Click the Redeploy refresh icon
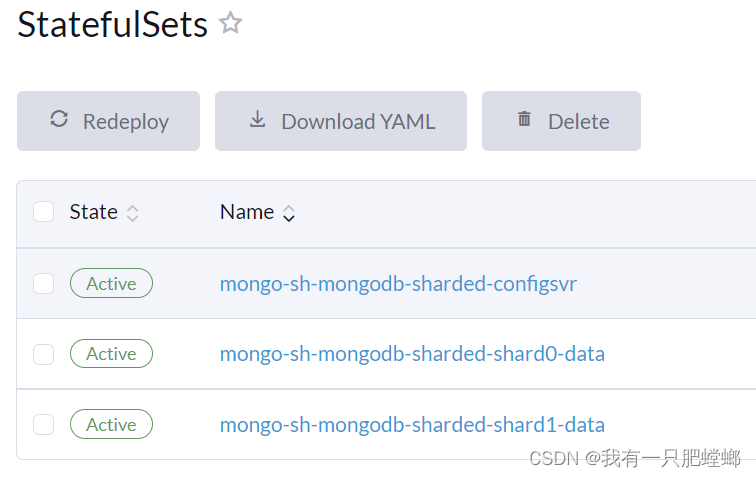Image resolution: width=756 pixels, height=477 pixels. click(59, 120)
